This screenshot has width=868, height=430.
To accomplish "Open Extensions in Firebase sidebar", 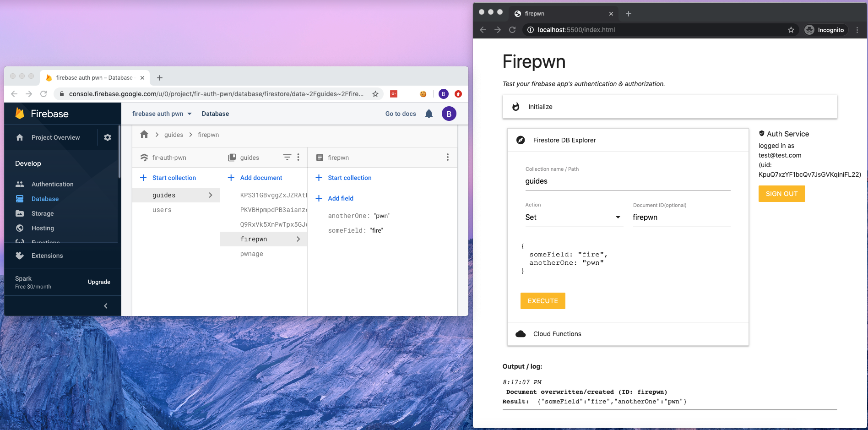I will click(x=47, y=256).
